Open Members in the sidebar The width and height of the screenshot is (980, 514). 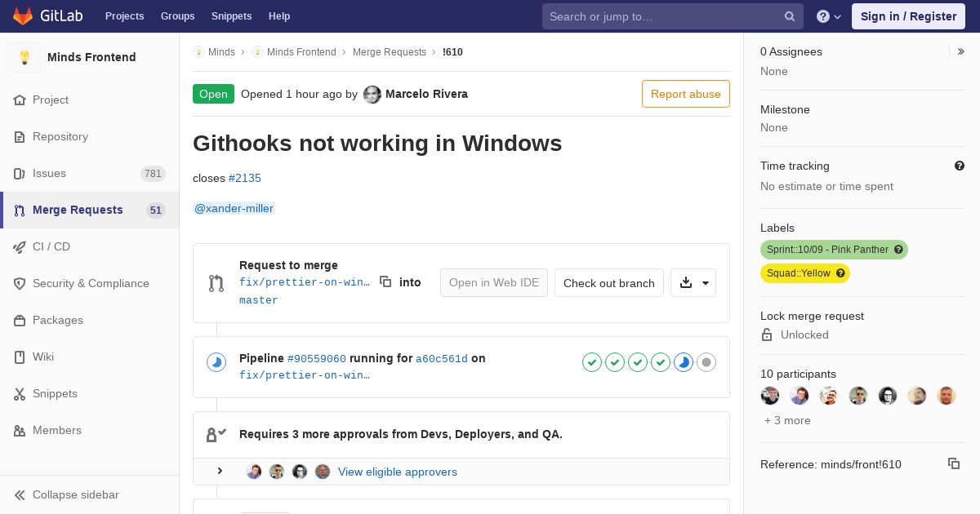point(90,430)
